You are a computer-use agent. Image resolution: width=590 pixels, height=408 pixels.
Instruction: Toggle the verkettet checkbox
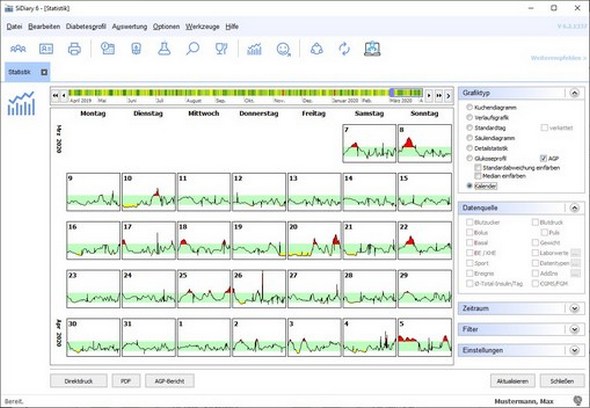[544, 128]
